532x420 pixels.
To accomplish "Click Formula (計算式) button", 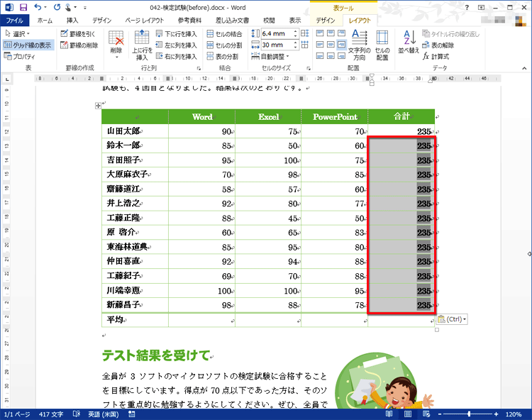I will pyautogui.click(x=436, y=56).
